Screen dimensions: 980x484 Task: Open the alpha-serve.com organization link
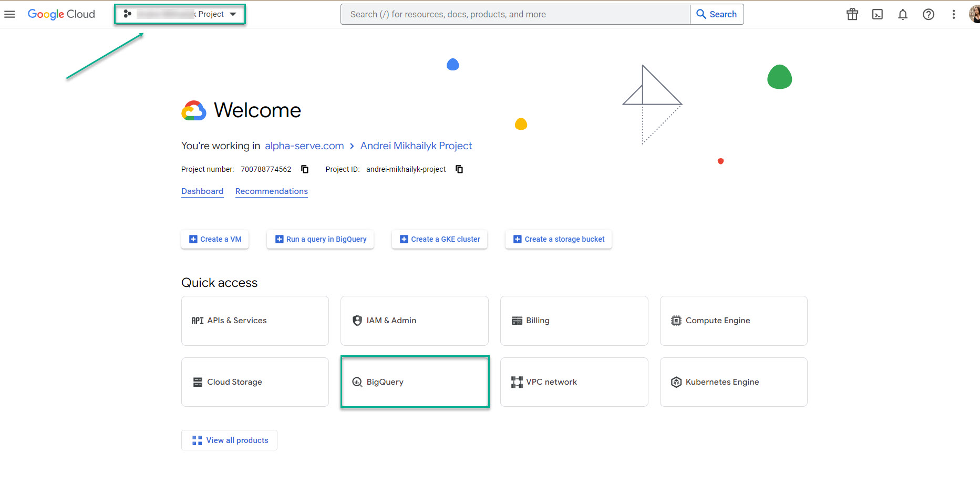click(304, 146)
